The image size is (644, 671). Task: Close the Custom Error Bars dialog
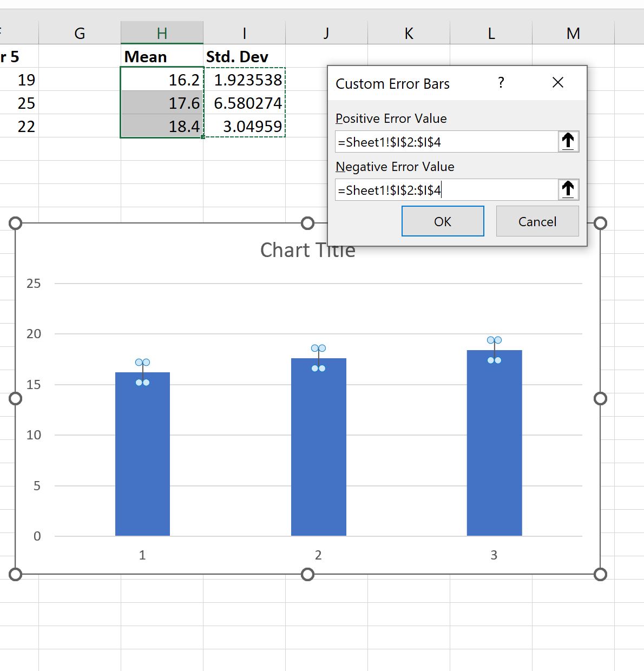[558, 83]
